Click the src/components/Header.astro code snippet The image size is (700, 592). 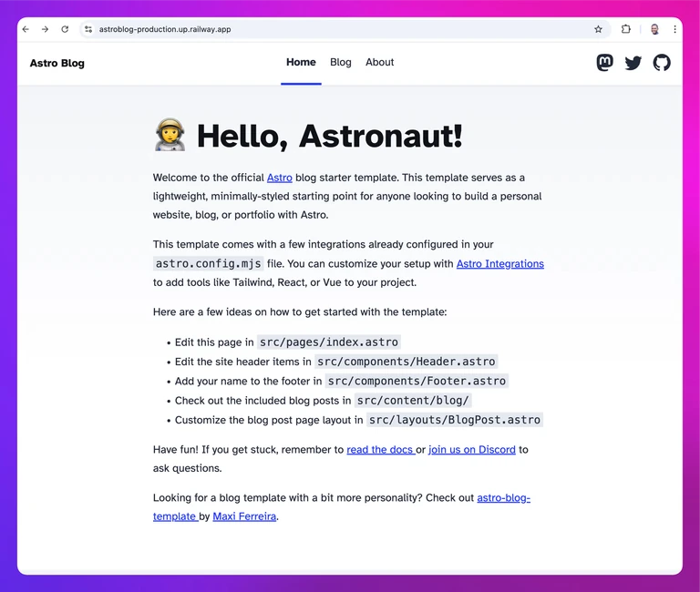[x=407, y=362]
